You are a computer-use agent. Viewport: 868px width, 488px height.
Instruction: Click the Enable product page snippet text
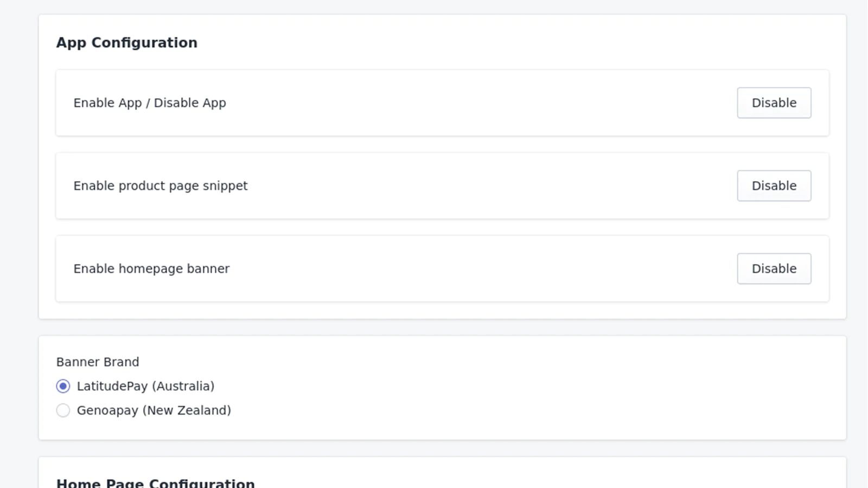click(161, 186)
